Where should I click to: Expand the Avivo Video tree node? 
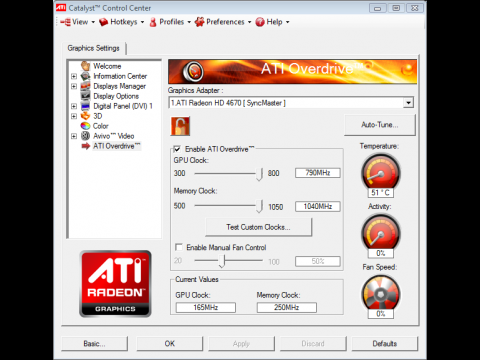(74, 136)
